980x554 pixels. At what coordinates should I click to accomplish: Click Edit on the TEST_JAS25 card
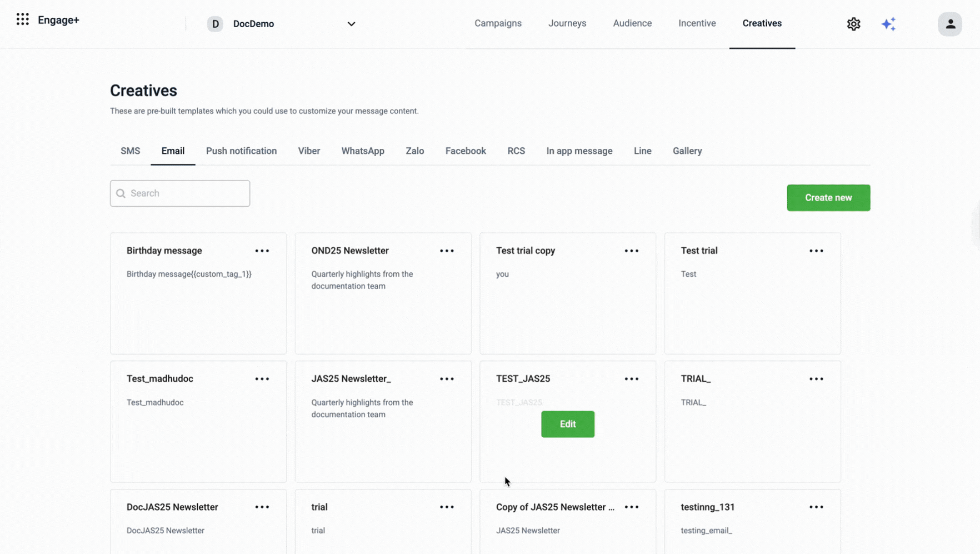click(x=568, y=424)
